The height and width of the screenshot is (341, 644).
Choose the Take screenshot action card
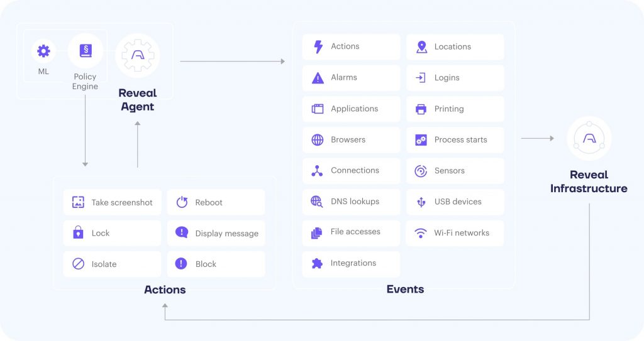coord(112,202)
